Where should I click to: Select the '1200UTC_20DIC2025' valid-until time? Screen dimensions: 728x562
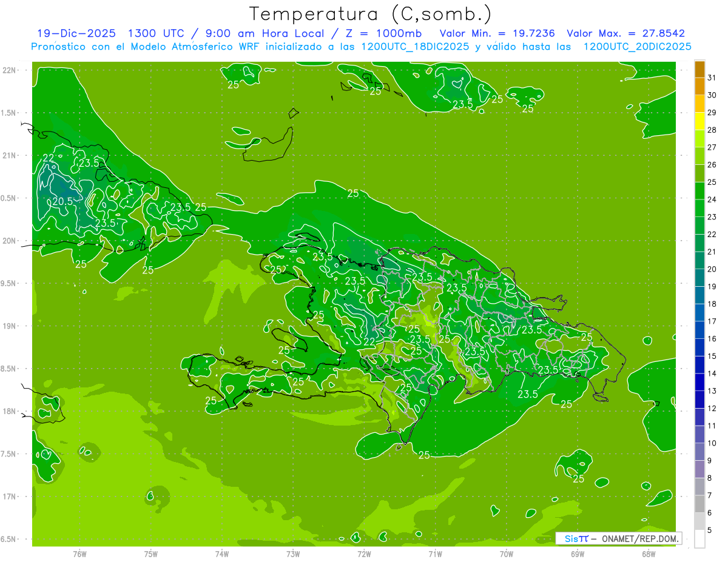click(x=637, y=47)
